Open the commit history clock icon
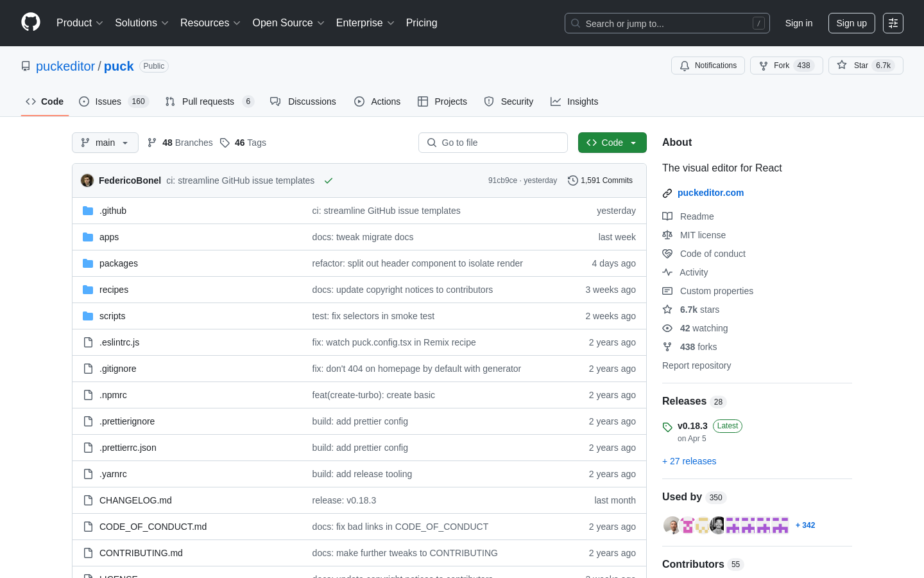This screenshot has width=924, height=578. [x=573, y=180]
